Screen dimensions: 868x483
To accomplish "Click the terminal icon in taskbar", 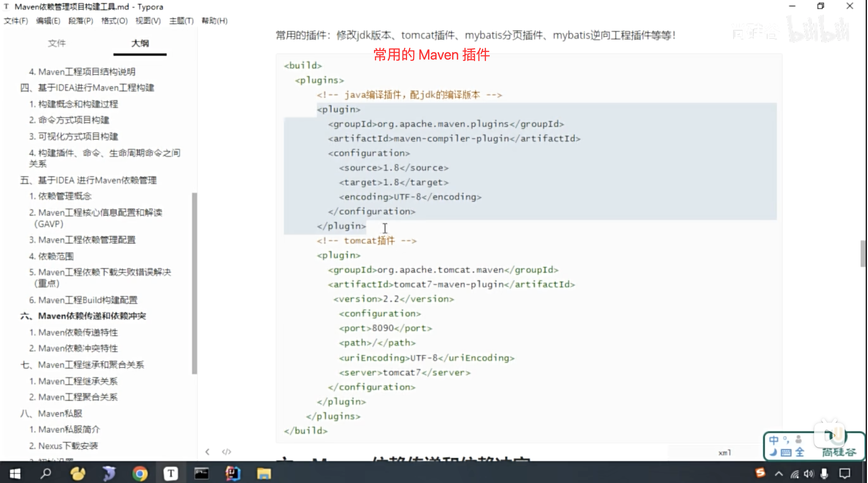I will (x=201, y=474).
